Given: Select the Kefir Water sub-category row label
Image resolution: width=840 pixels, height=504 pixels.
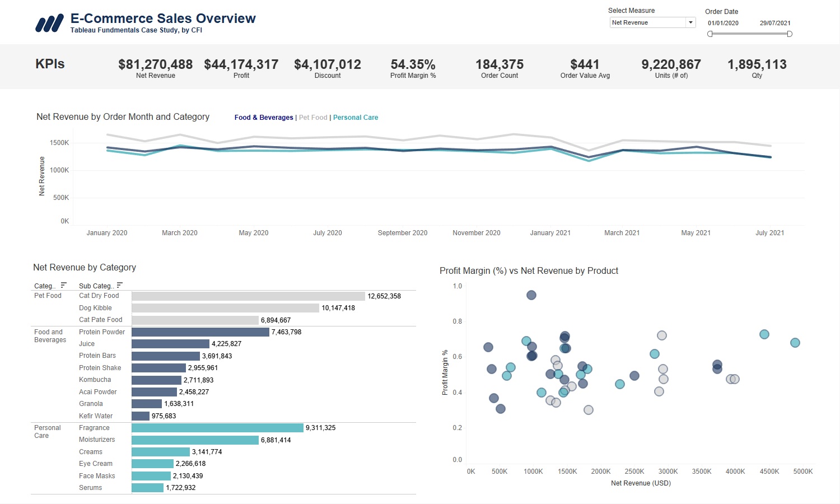Looking at the screenshot, I should click(x=96, y=416).
